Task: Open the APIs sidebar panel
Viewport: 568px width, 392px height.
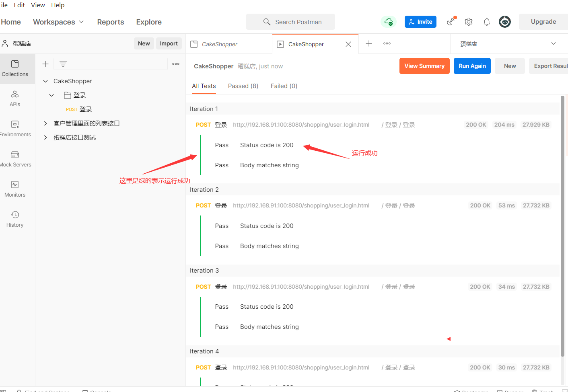Action: (x=15, y=99)
